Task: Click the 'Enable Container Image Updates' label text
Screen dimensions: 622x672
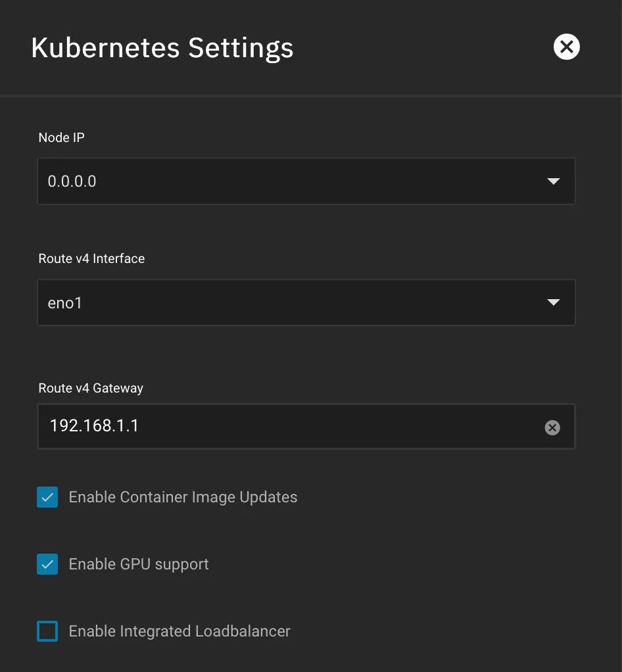Action: click(183, 497)
